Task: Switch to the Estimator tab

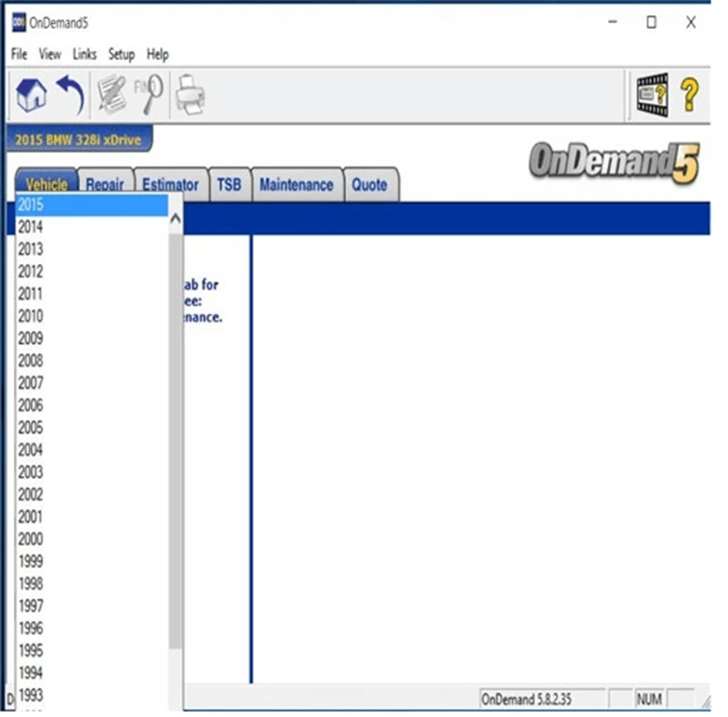Action: point(170,185)
